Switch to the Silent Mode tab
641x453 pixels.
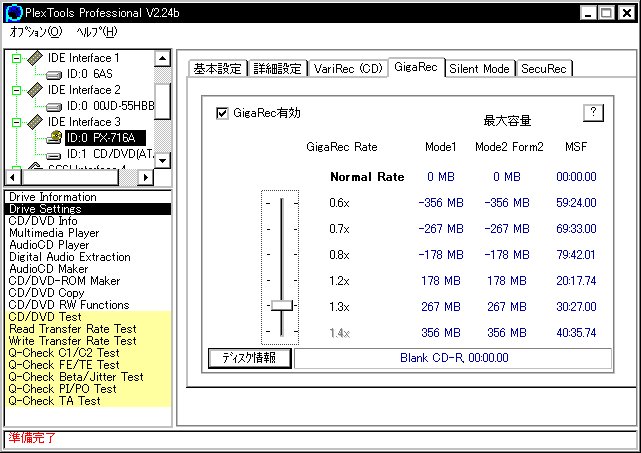(x=480, y=68)
